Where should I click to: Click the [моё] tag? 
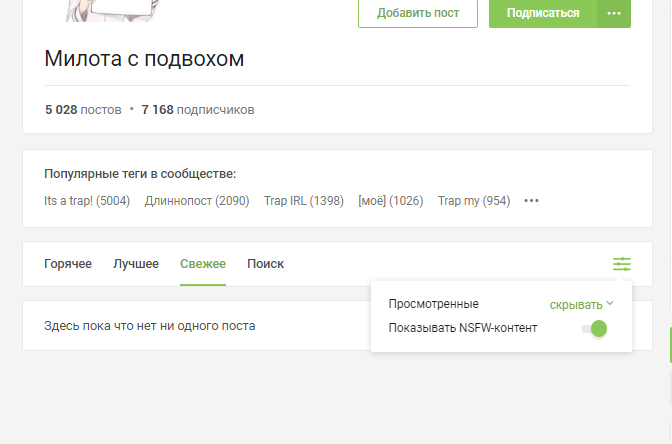pos(390,201)
